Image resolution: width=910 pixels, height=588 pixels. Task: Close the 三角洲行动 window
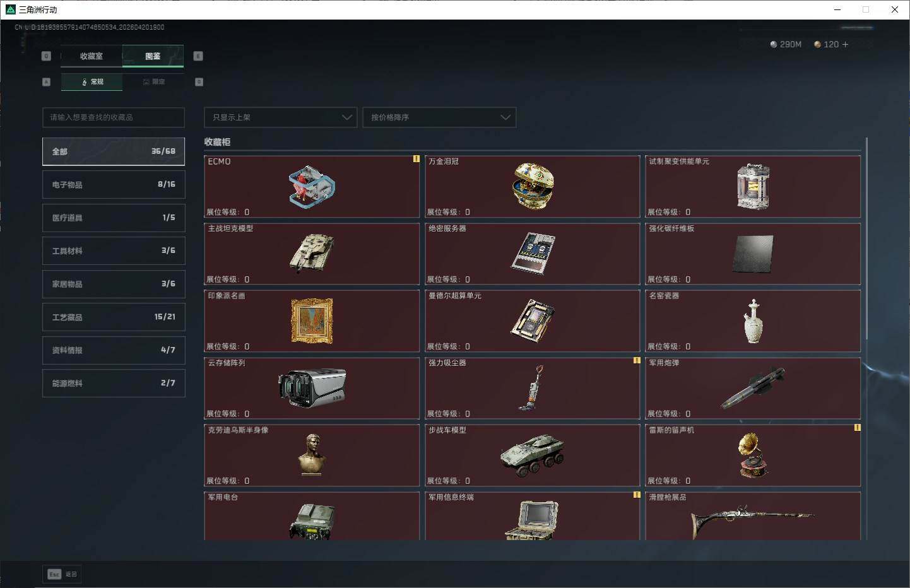895,9
